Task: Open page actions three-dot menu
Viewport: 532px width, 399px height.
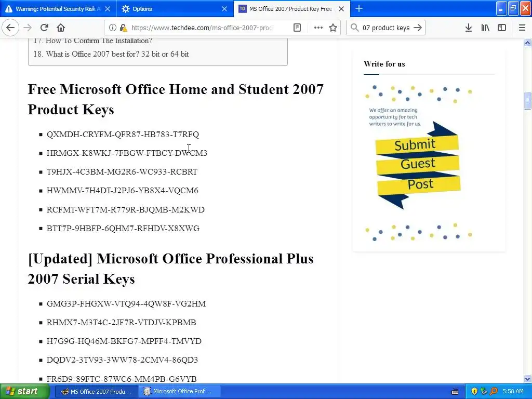Action: click(318, 28)
